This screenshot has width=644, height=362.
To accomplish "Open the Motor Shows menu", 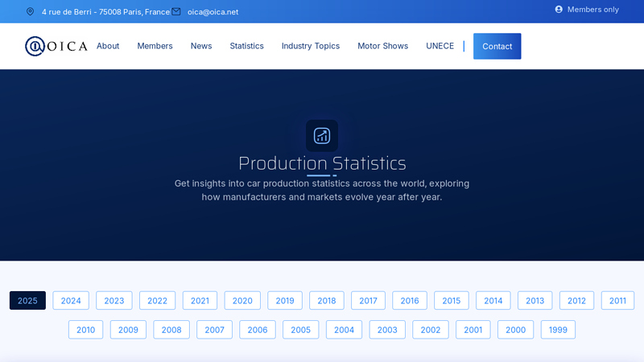I will 383,46.
